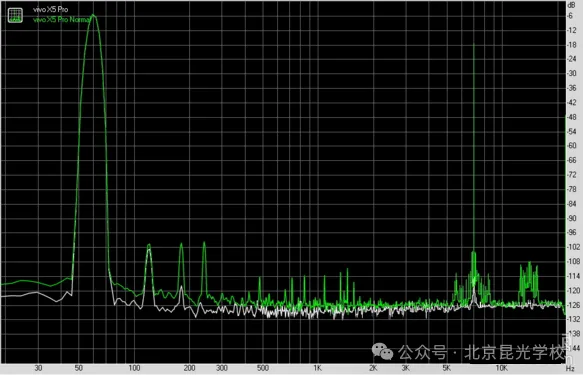Click the 1K label on frequency axis
The width and height of the screenshot is (583, 375).
click(x=317, y=368)
